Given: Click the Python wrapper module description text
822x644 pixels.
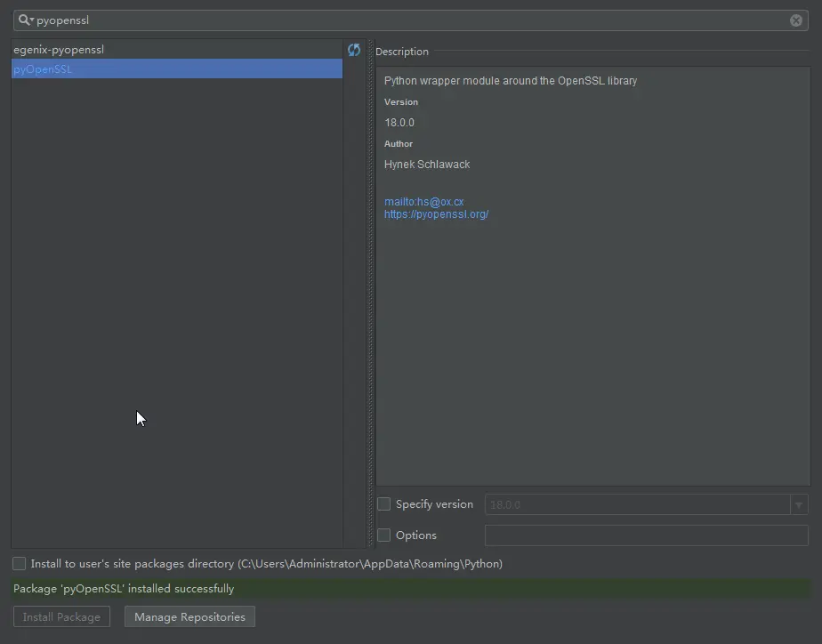Looking at the screenshot, I should 510,81.
